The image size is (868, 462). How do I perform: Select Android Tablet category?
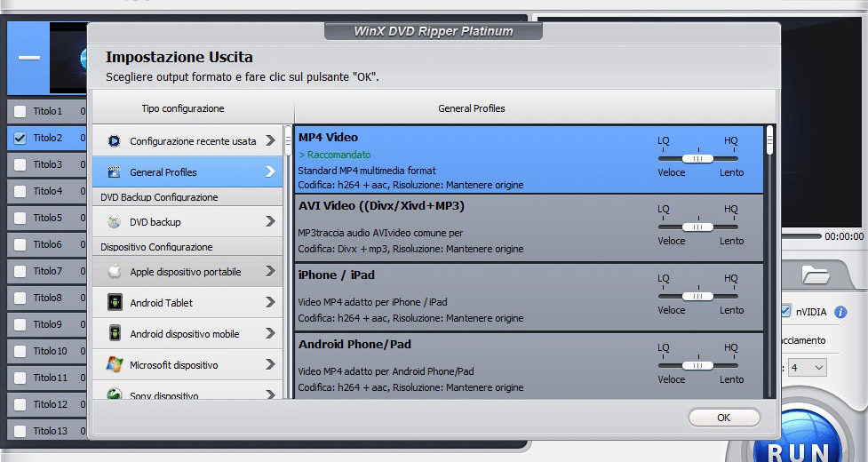click(187, 302)
